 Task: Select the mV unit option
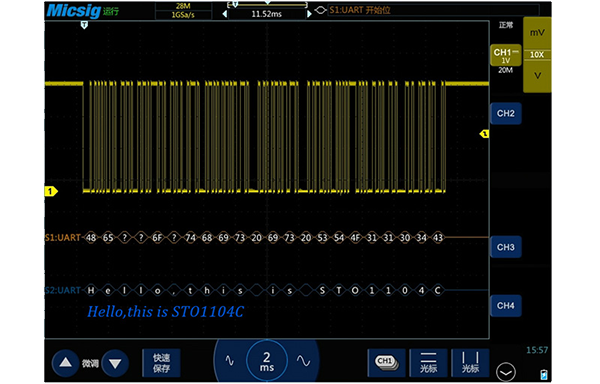537,33
